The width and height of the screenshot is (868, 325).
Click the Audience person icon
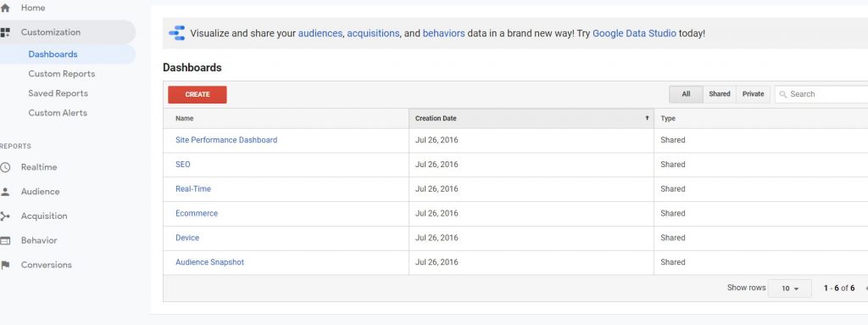pyautogui.click(x=6, y=191)
